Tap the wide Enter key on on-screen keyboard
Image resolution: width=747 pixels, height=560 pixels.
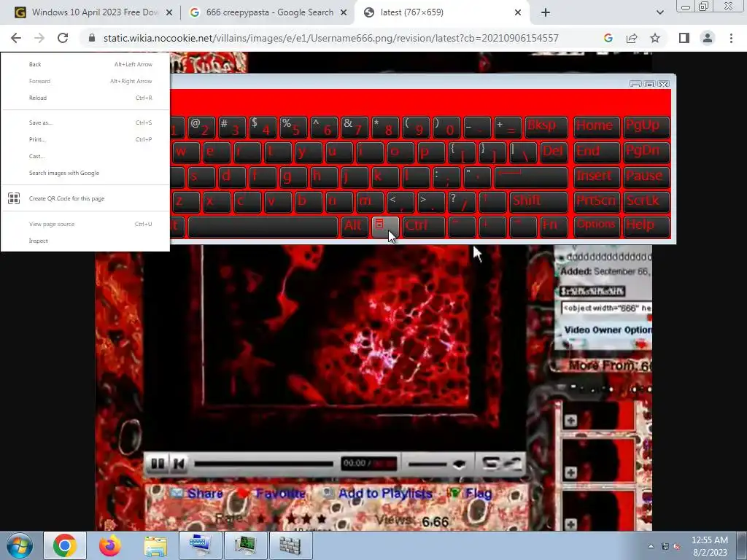click(x=531, y=176)
